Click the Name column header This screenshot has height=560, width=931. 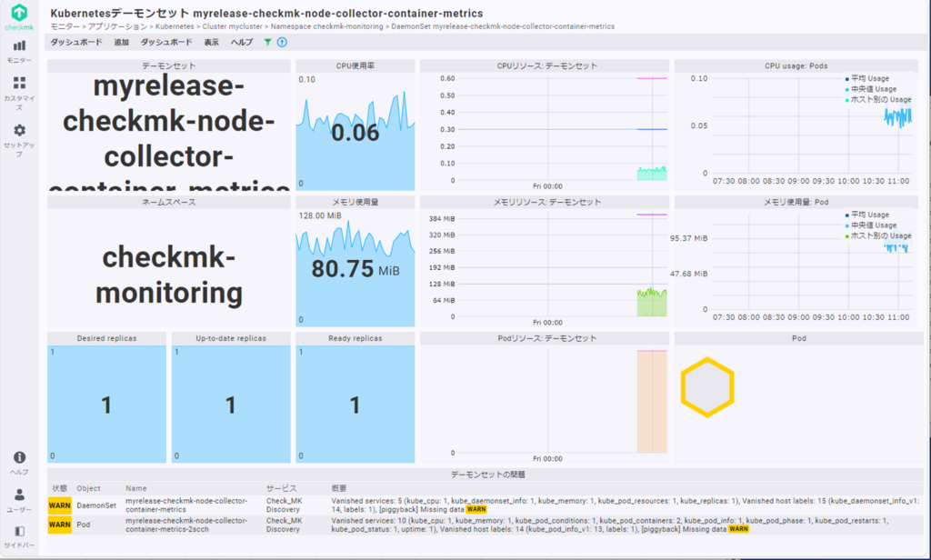pos(136,488)
